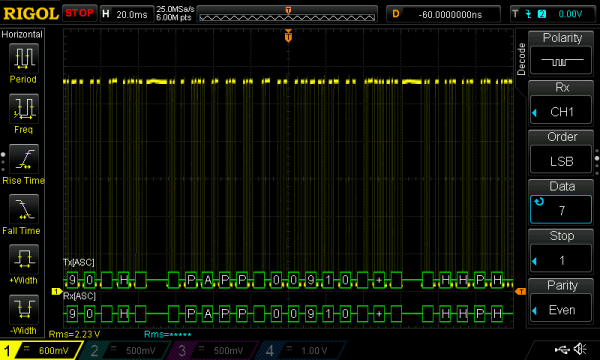Click the USB connection status icon
The width and height of the screenshot is (600, 360).
click(562, 349)
